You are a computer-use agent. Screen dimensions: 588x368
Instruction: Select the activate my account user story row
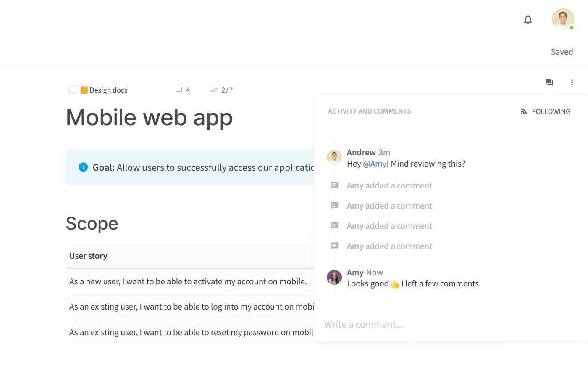pyautogui.click(x=189, y=281)
